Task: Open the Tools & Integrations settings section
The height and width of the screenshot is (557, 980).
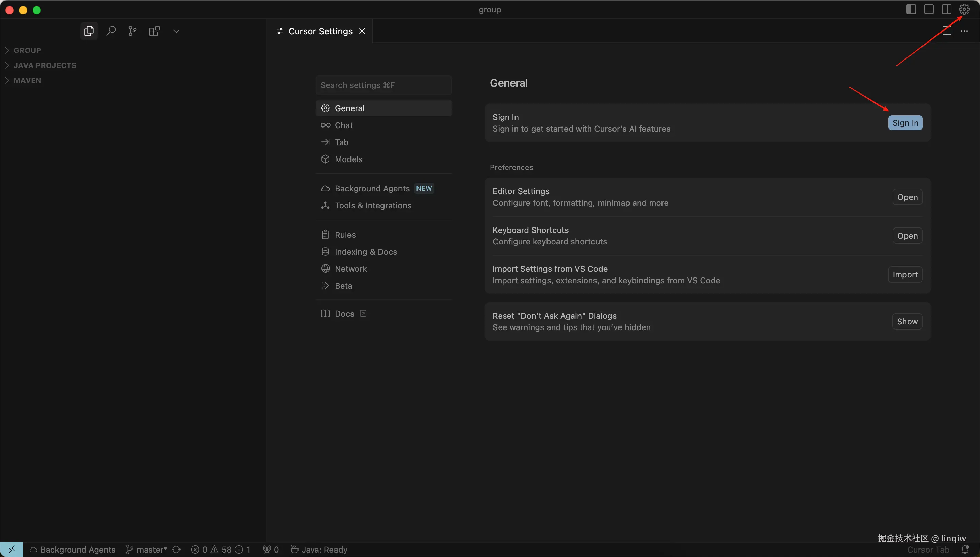Action: click(373, 206)
